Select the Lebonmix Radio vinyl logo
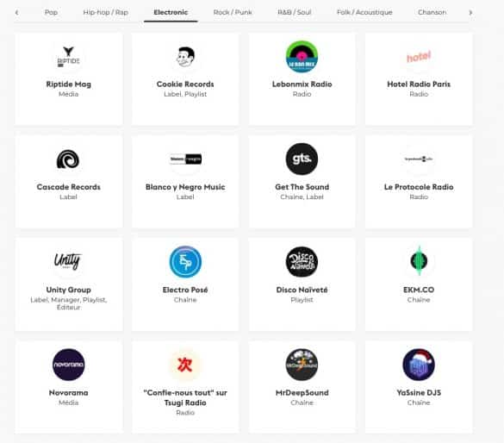The height and width of the screenshot is (443, 504). (x=302, y=57)
